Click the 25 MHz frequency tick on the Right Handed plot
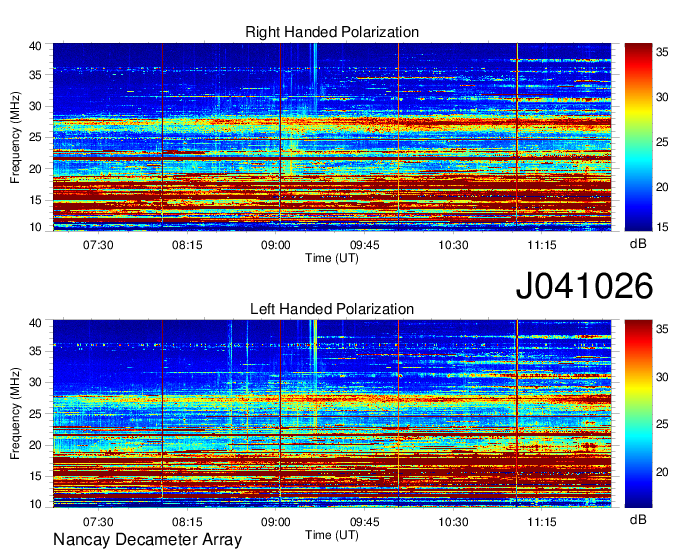The width and height of the screenshot is (680, 552). point(35,137)
